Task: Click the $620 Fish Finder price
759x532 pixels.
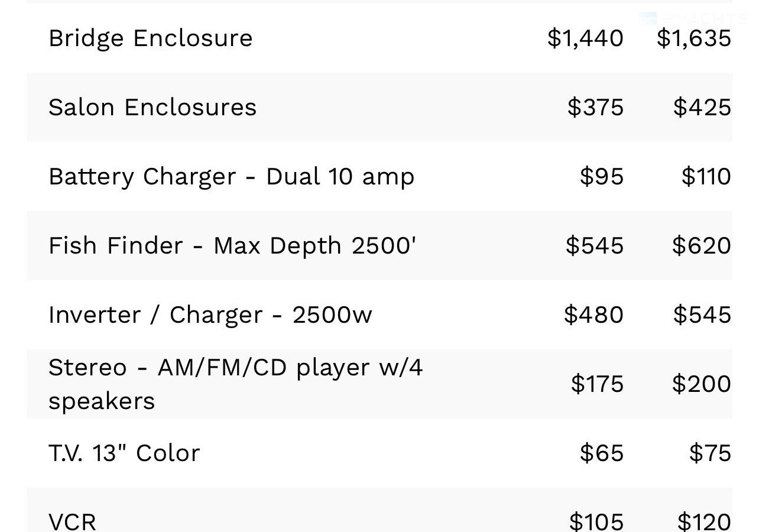Action: tap(702, 246)
